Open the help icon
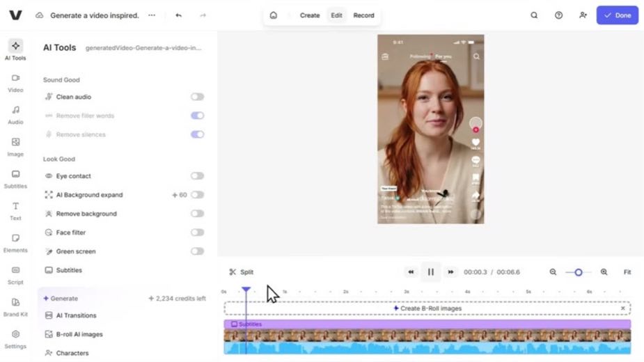 click(x=558, y=15)
